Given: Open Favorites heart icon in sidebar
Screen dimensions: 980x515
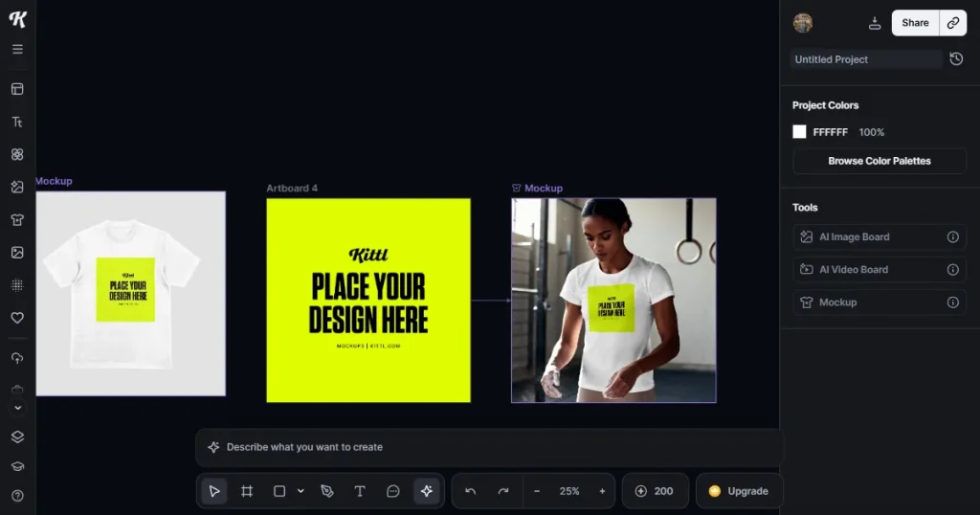Looking at the screenshot, I should point(17,318).
